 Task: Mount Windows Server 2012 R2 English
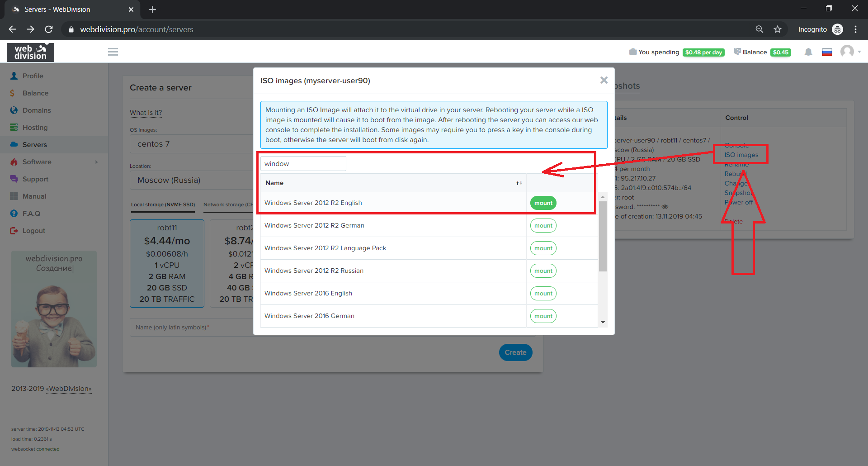[x=543, y=203]
